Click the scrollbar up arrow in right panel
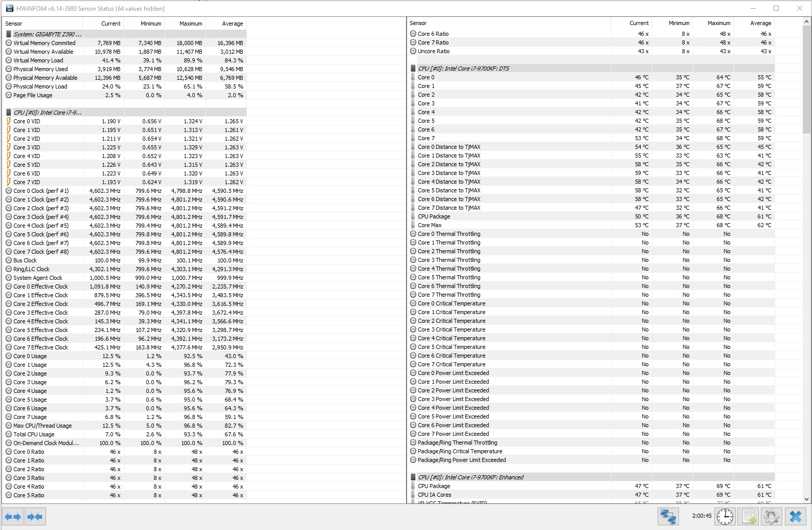 [x=807, y=22]
